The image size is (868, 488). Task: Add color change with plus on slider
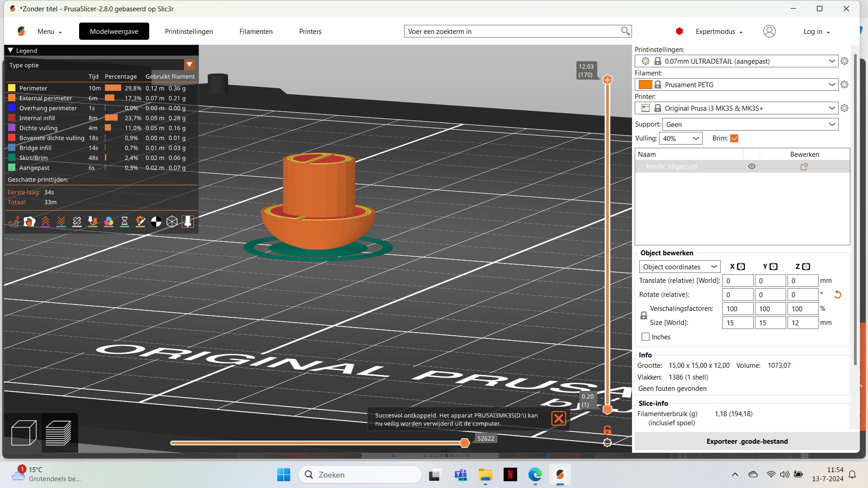pyautogui.click(x=608, y=80)
